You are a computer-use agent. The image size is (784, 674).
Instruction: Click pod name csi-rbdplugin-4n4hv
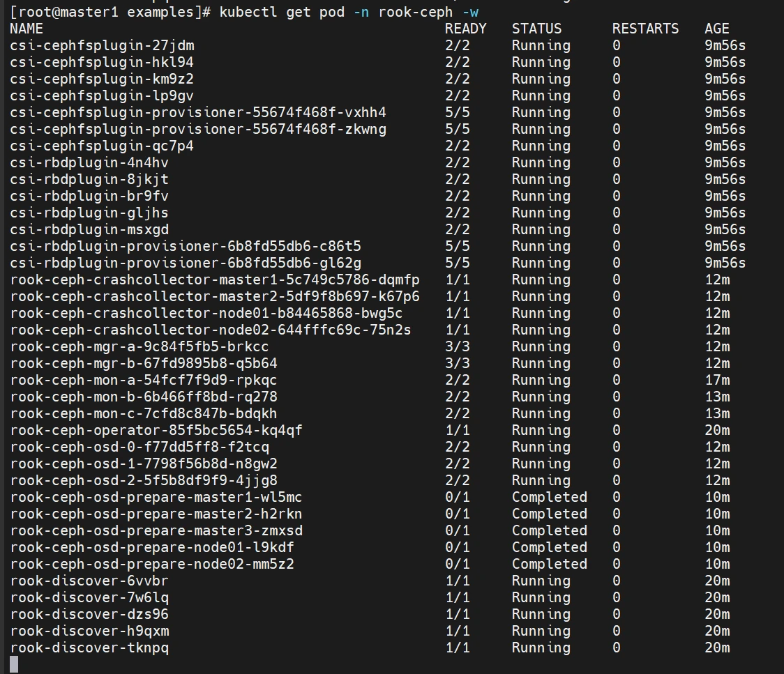click(89, 163)
